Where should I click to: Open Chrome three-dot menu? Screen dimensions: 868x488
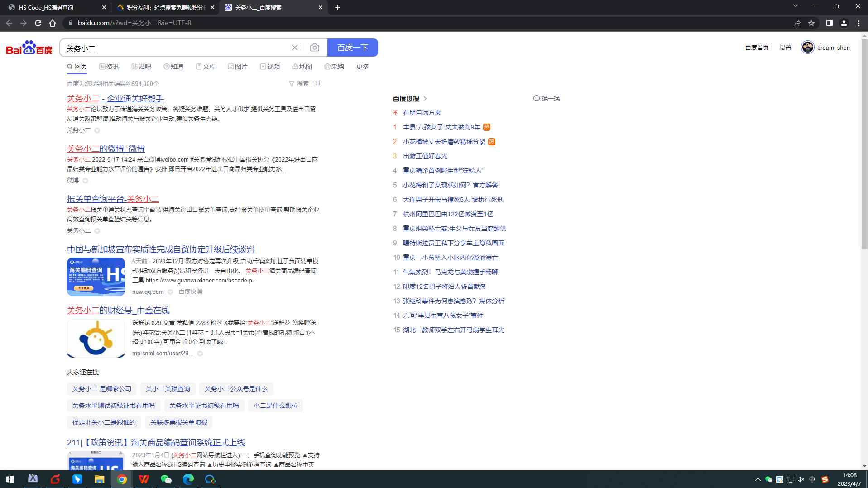tap(859, 23)
